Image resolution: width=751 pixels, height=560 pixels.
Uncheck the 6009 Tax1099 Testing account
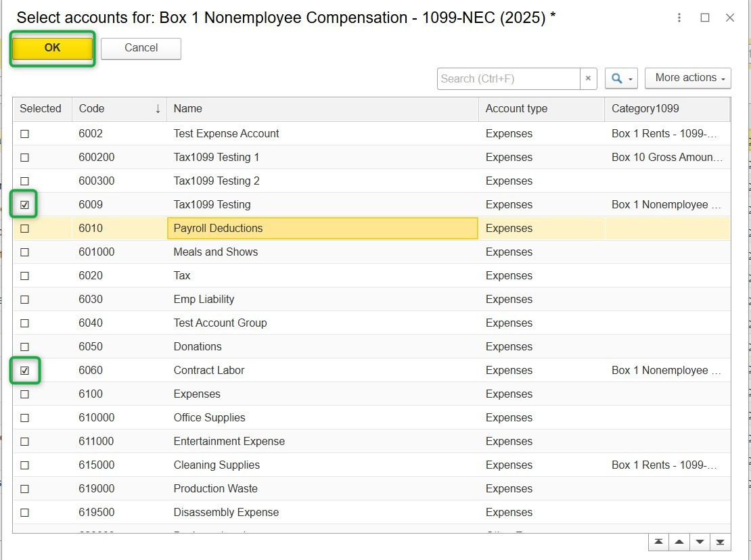[25, 205]
